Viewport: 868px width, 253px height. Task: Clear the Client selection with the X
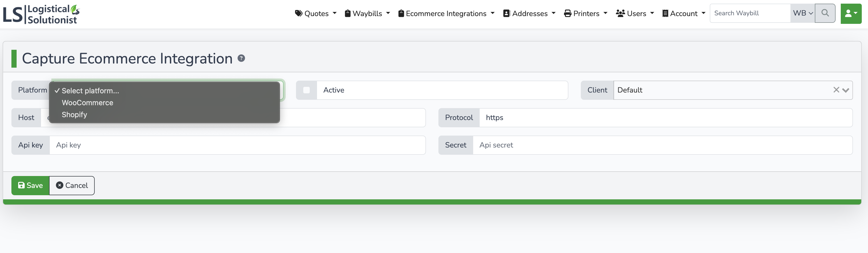click(x=836, y=90)
